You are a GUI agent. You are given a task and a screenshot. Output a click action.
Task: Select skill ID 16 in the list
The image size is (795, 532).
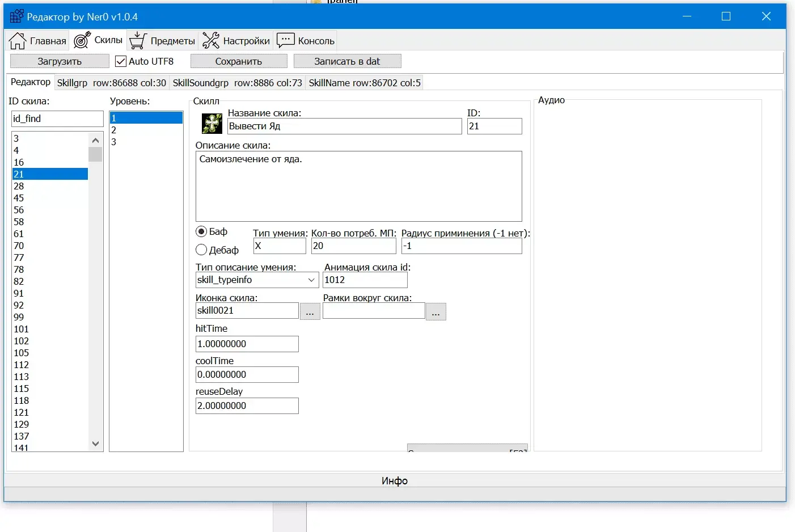coord(50,162)
